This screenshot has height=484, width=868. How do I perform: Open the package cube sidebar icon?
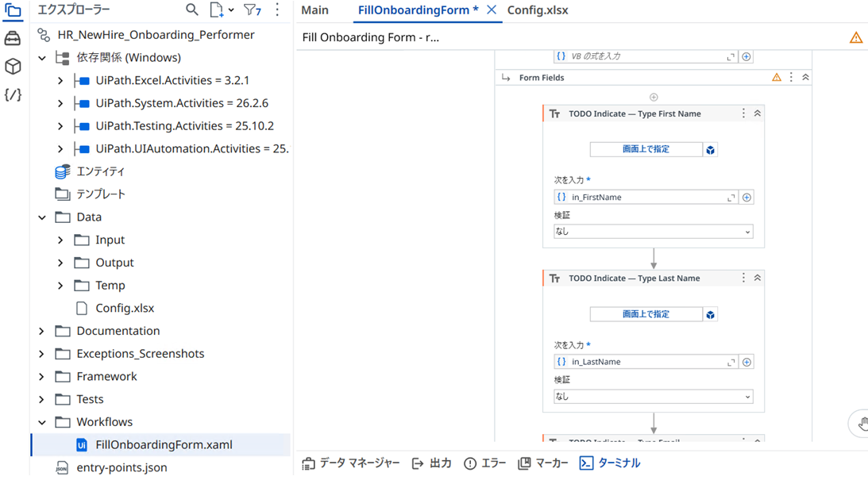pyautogui.click(x=12, y=67)
